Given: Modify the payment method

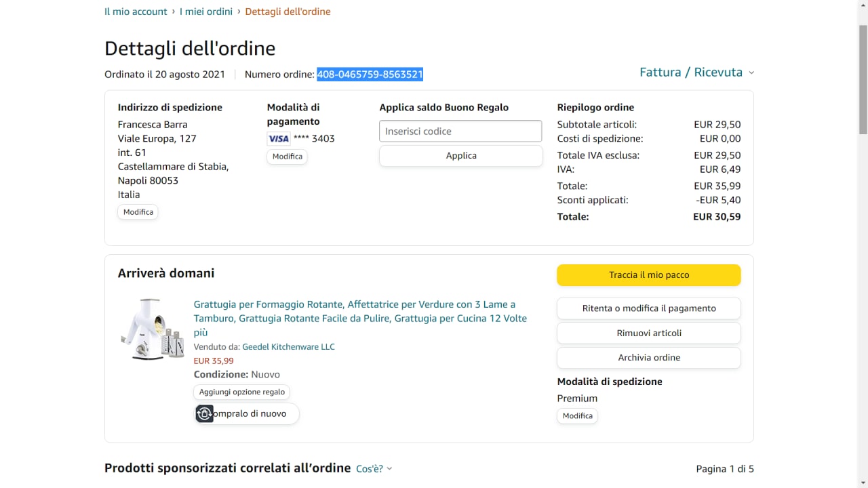Looking at the screenshot, I should [288, 157].
